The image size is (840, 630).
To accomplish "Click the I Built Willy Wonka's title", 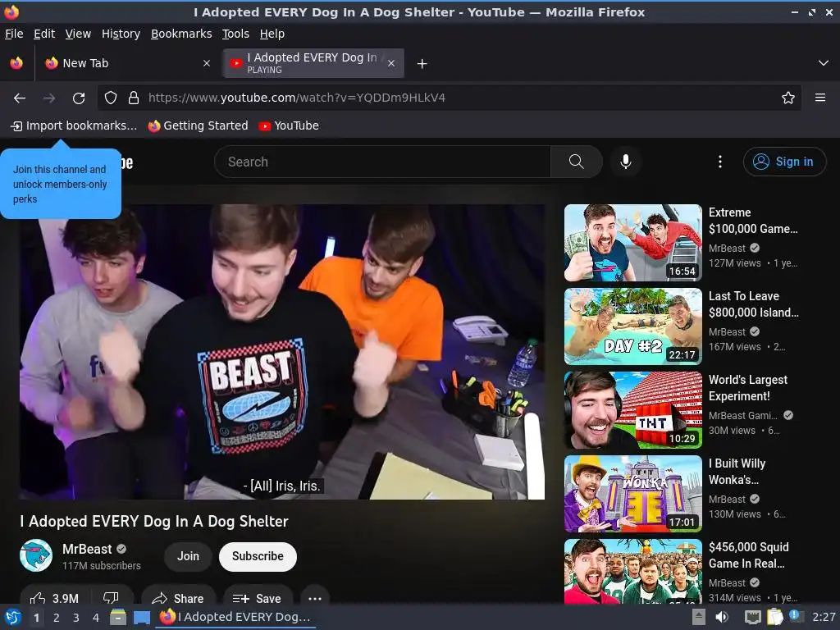I will pos(737,472).
